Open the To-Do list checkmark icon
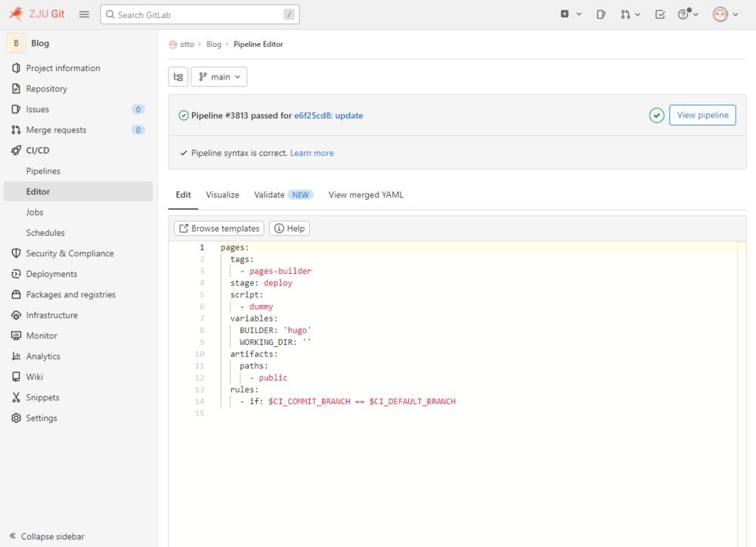The height and width of the screenshot is (547, 756). pos(660,14)
